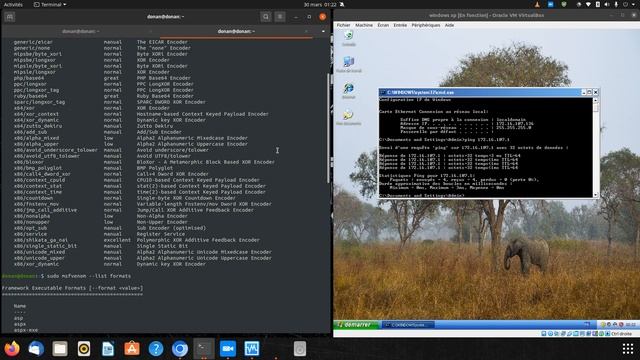The width and height of the screenshot is (640, 360).
Task: Click the volume icon in top bar
Action: coord(607,4)
